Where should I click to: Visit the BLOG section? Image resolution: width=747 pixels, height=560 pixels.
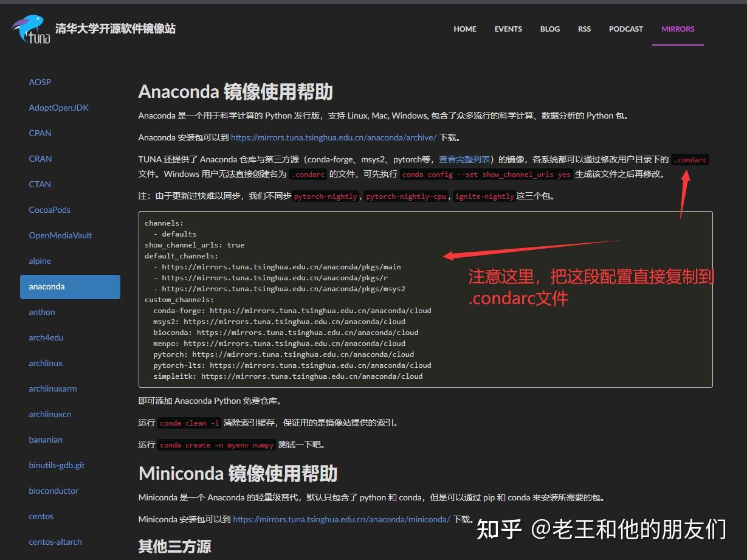tap(549, 29)
